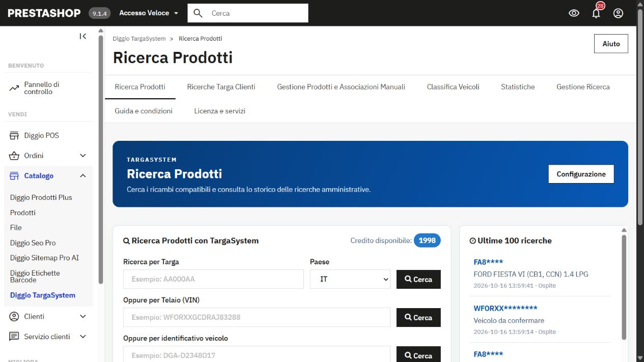Click the Ordini basket icon

click(x=14, y=156)
